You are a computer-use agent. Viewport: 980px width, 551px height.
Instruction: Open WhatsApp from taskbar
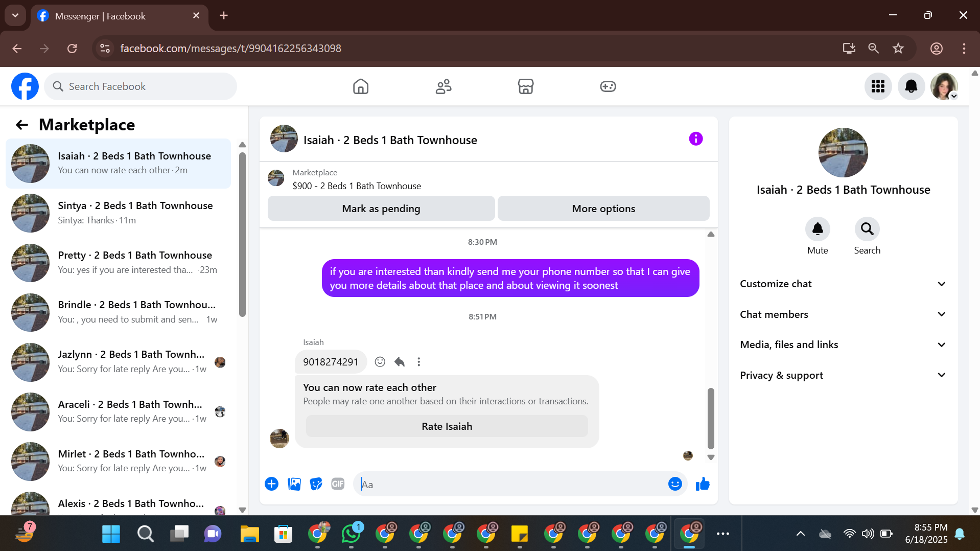pos(351,534)
